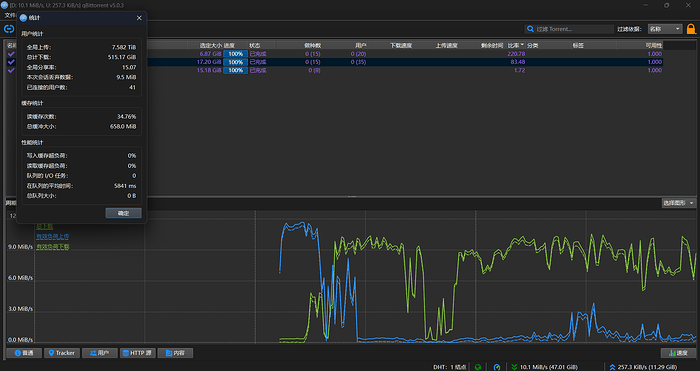
Task: Switch to the Tracker tab
Action: tap(62, 353)
